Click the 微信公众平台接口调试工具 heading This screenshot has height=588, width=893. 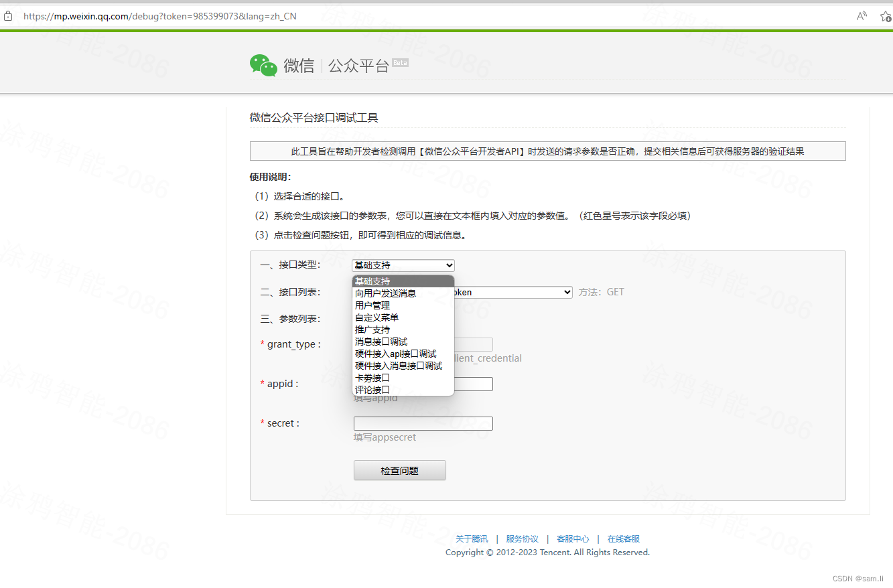point(314,118)
